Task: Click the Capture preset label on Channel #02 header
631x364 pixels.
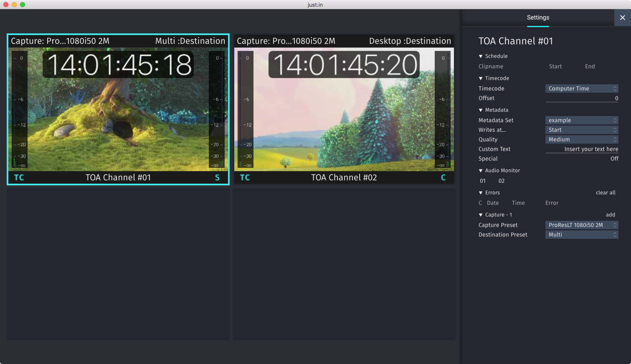Action: pos(286,41)
